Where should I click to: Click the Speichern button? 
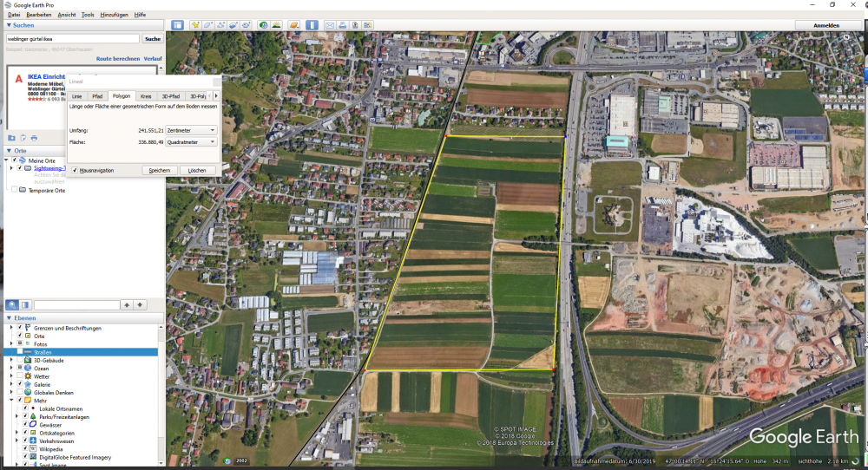pyautogui.click(x=160, y=170)
